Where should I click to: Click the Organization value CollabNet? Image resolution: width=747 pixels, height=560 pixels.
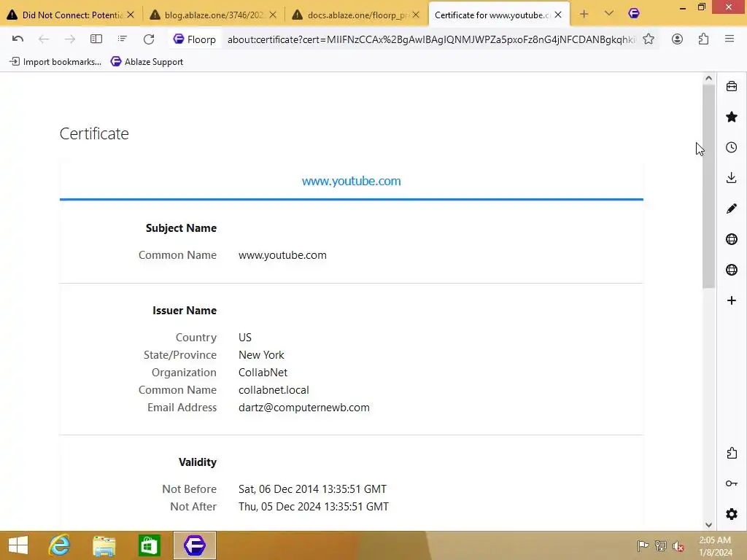tap(263, 373)
